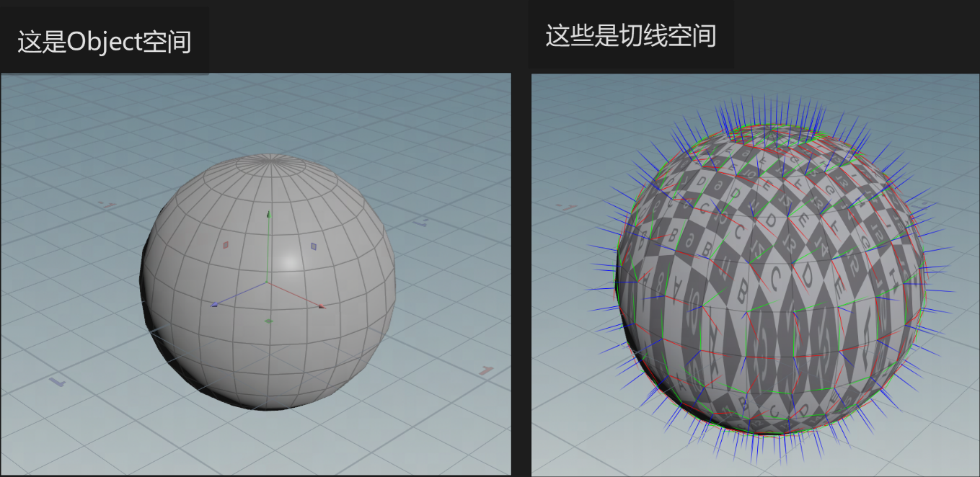
Task: Select the green Y-axis arrow tip of gizmo
Action: tap(269, 213)
